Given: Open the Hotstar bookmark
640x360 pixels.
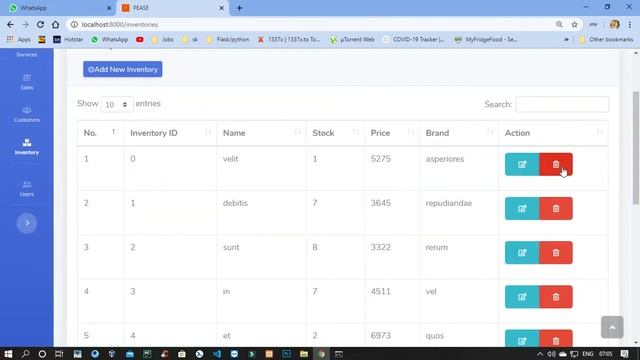Looking at the screenshot, I should [x=68, y=40].
